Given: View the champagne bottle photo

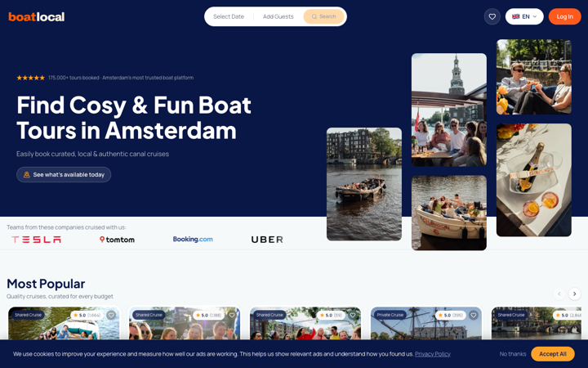Looking at the screenshot, I should point(534,180).
